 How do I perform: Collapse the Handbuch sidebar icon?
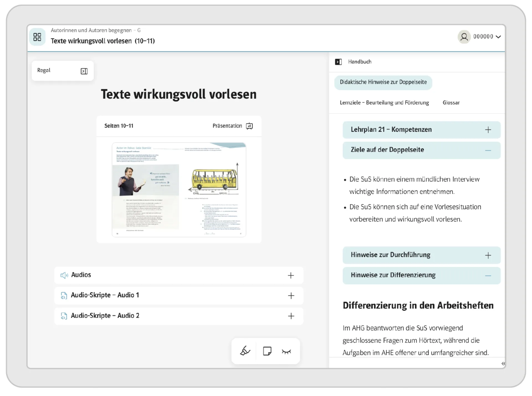point(338,62)
